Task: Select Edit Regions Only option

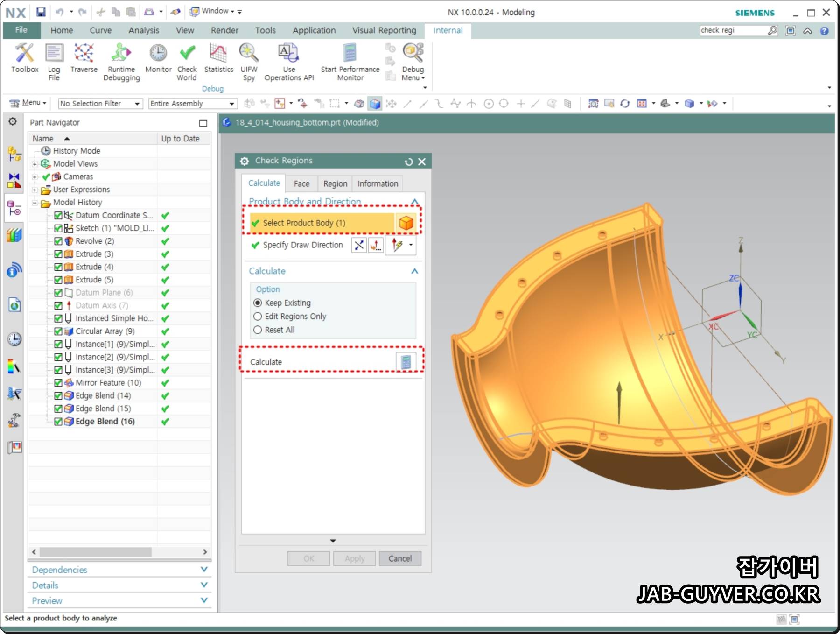Action: point(258,316)
